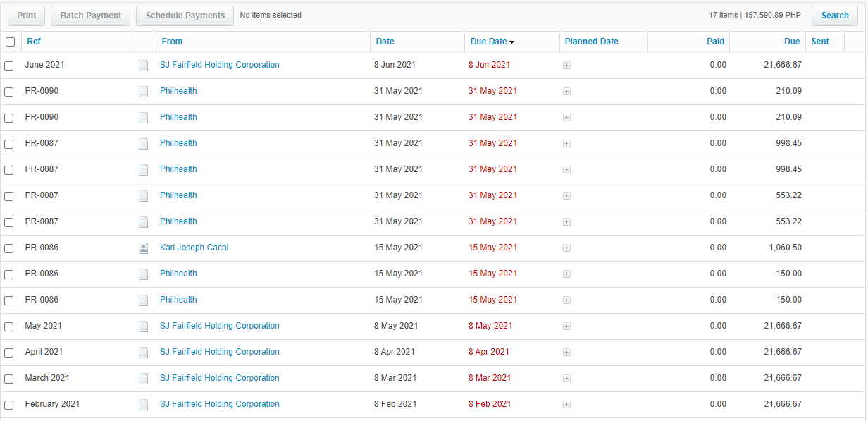Viewport: 868px width, 421px height.
Task: Click the Schedule Payments button
Action: point(185,16)
